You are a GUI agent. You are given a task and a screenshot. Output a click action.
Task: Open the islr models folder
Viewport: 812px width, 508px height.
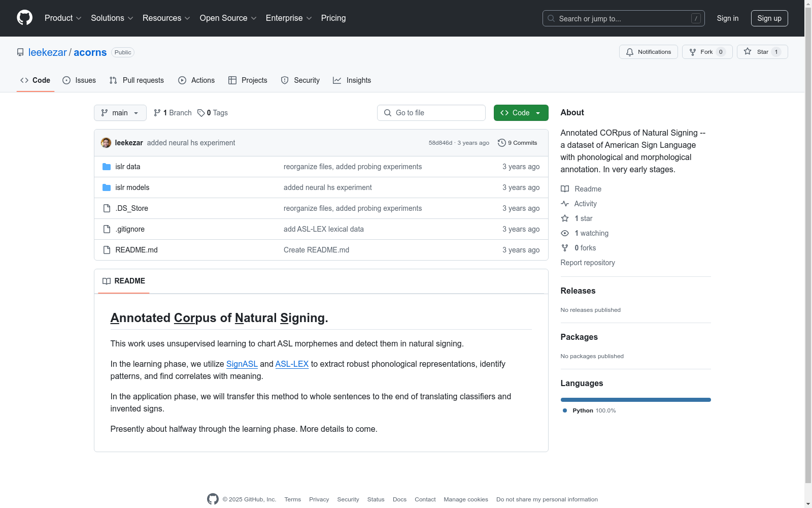point(132,187)
